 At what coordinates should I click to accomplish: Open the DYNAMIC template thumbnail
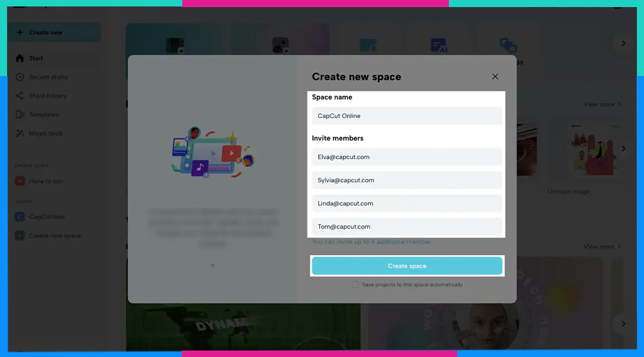click(243, 327)
